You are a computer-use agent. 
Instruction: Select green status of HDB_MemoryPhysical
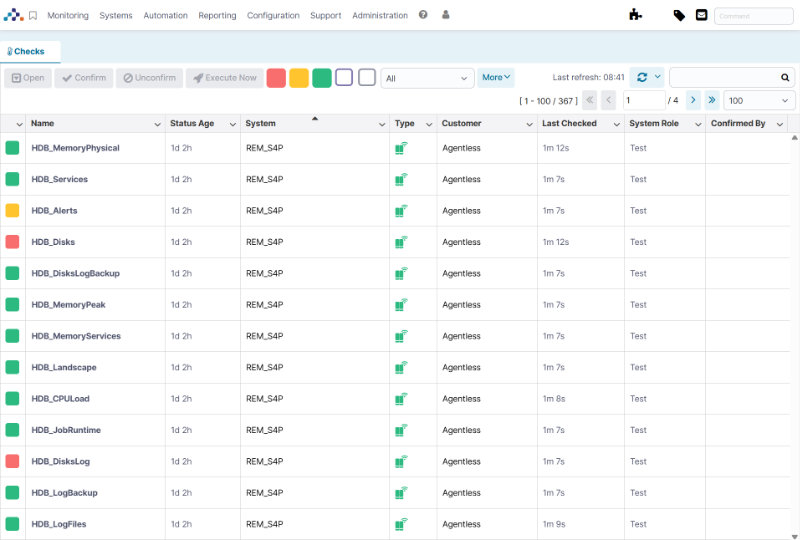point(12,148)
